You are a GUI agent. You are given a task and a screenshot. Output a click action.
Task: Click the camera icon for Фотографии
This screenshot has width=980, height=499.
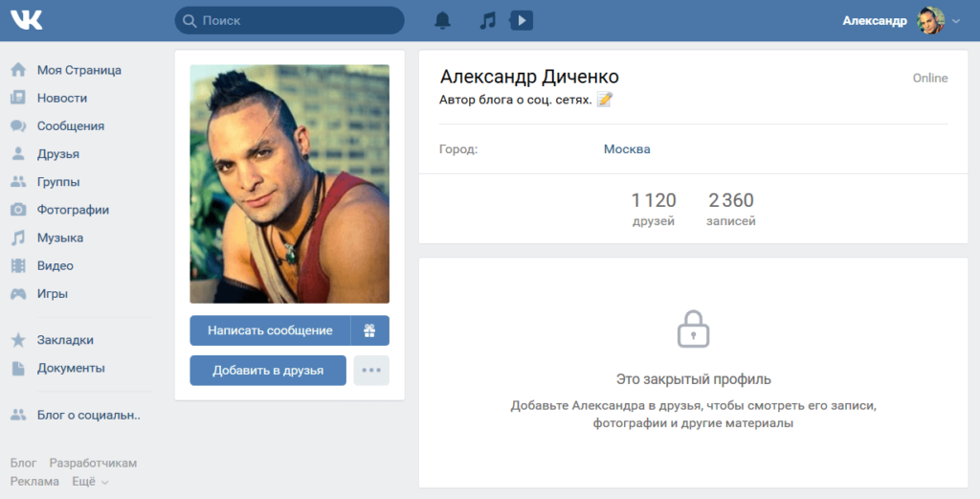click(18, 210)
